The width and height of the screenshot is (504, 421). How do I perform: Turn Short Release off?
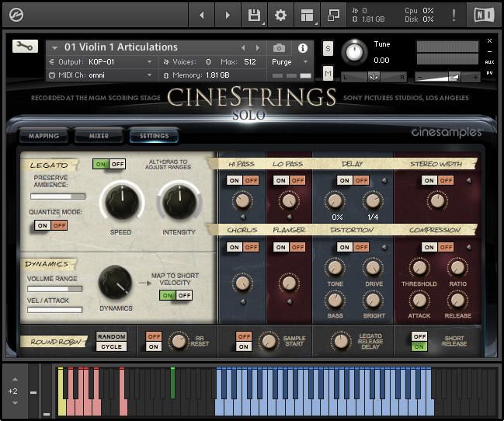tap(419, 336)
